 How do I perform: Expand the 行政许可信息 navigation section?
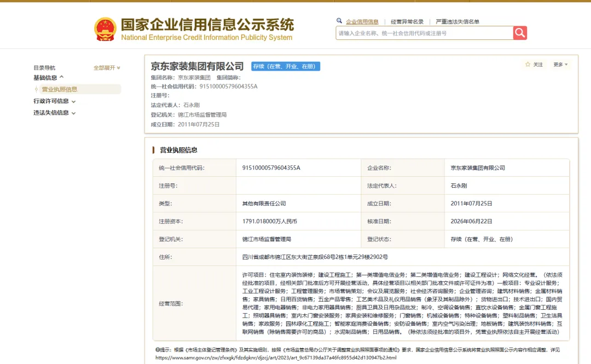pos(54,101)
